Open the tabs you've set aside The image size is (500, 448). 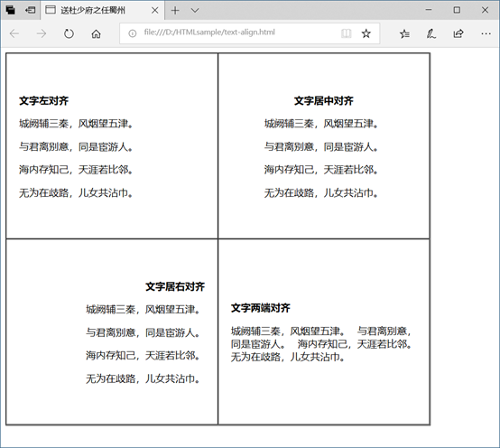coord(11,10)
